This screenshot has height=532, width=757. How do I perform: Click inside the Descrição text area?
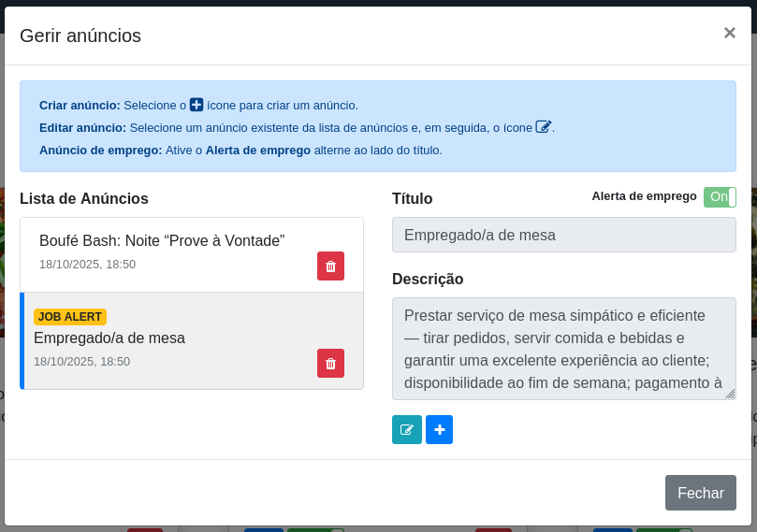[x=564, y=349]
